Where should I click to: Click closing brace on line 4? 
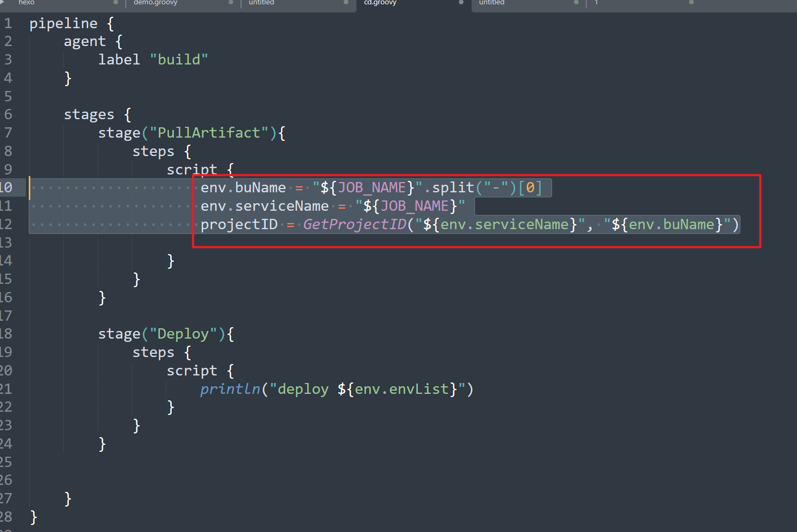68,78
